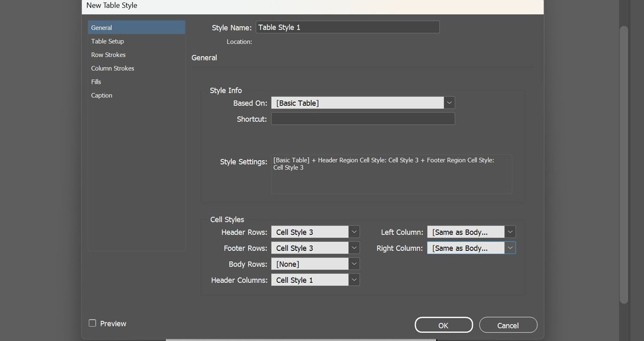
Task: Expand the Right Column cell style dropdown
Action: (x=510, y=248)
